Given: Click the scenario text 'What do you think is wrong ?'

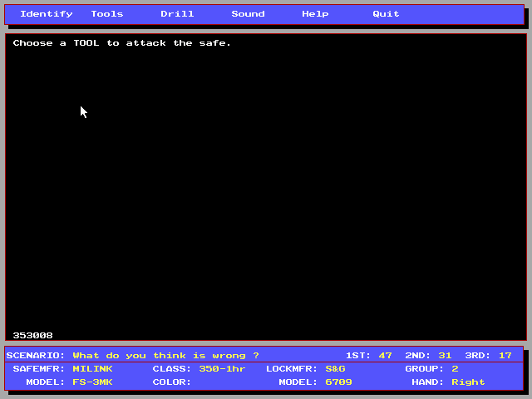Looking at the screenshot, I should [x=166, y=356].
